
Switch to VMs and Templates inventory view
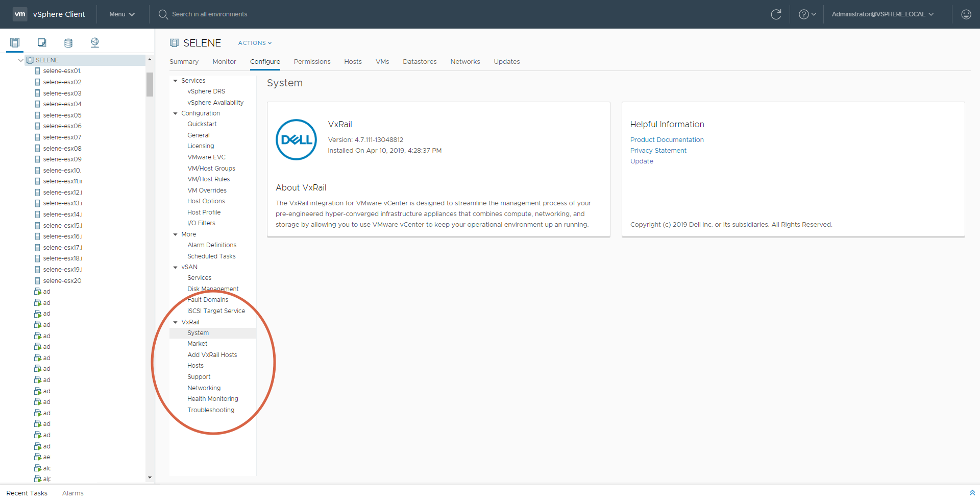pos(42,43)
